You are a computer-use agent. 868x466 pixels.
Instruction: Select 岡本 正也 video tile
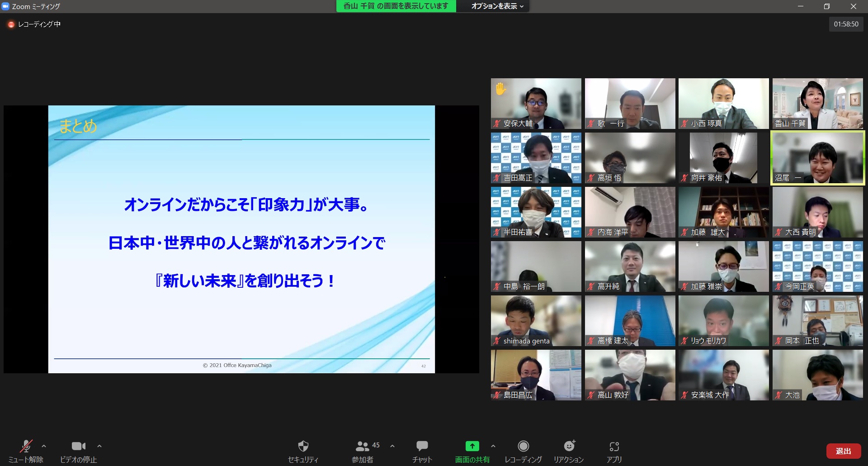tap(818, 321)
